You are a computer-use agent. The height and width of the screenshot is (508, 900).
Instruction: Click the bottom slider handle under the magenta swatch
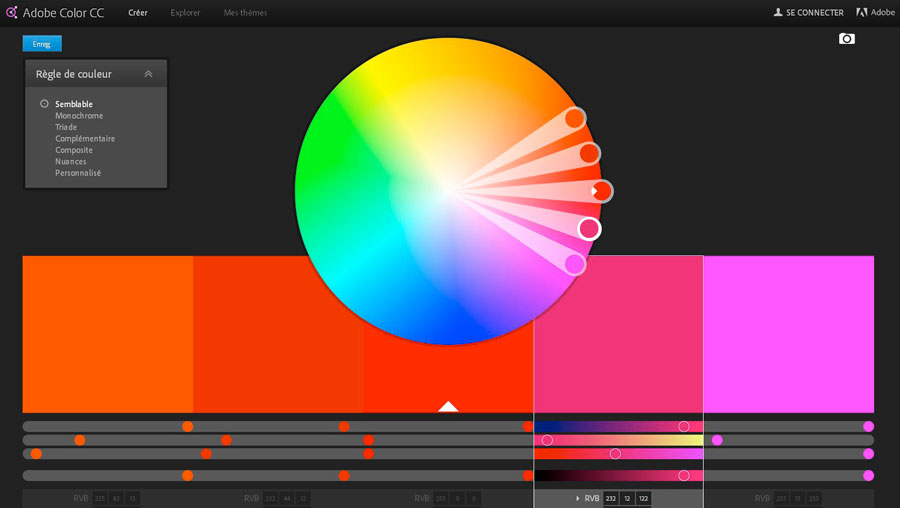tap(868, 475)
